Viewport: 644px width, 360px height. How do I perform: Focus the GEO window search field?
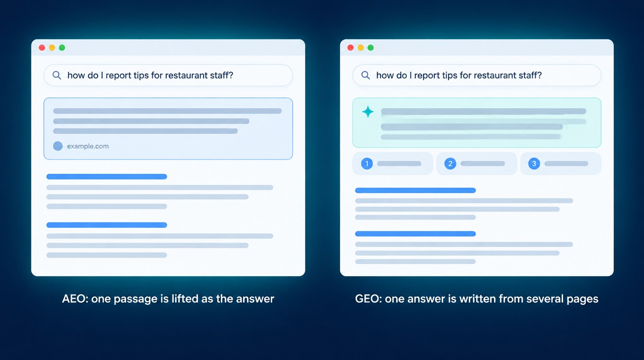(477, 75)
